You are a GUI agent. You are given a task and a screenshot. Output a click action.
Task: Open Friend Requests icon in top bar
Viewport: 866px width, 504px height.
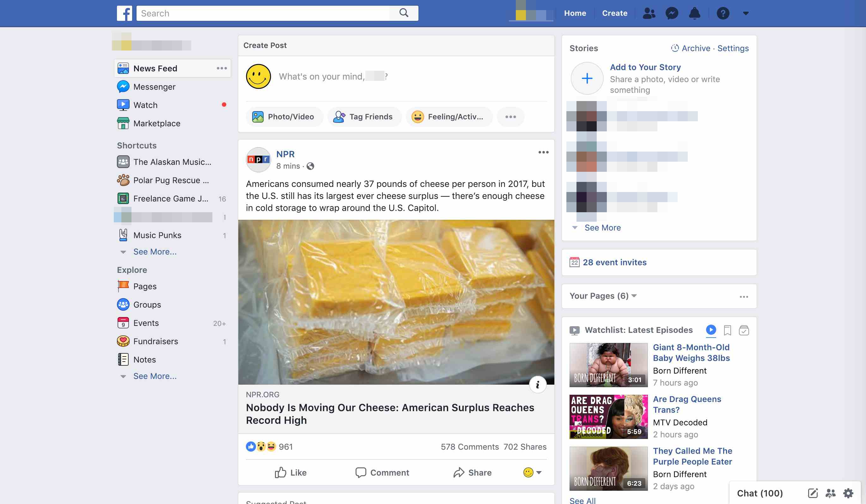click(x=649, y=13)
